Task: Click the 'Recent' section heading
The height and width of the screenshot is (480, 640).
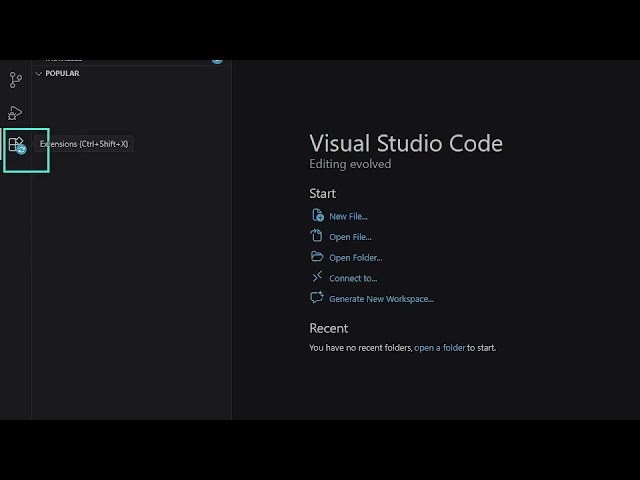Action: pos(329,328)
